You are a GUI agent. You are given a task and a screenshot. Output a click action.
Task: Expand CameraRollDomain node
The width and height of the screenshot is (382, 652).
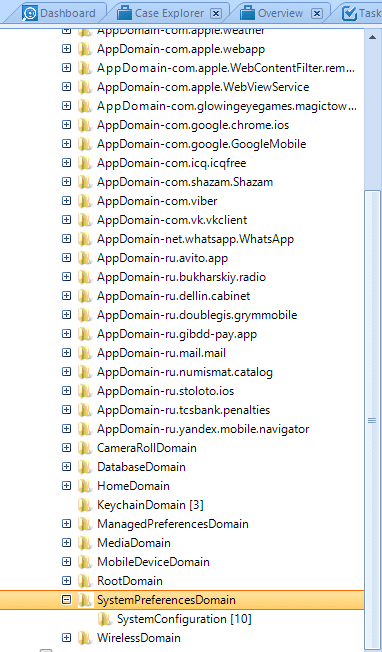(66, 448)
